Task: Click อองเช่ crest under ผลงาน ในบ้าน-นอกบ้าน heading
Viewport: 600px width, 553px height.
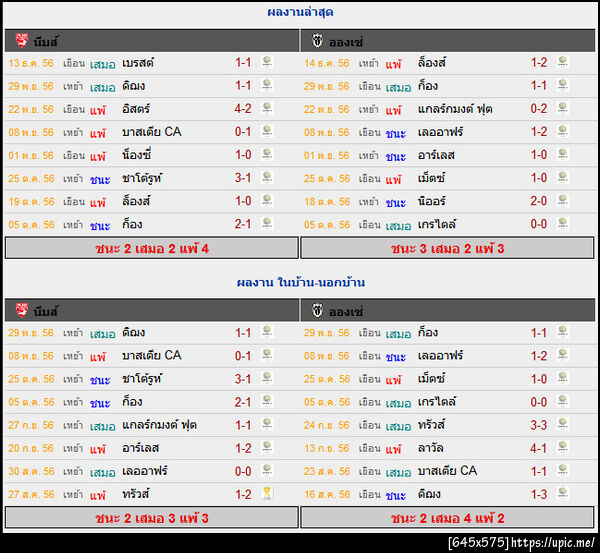Action: click(x=317, y=310)
